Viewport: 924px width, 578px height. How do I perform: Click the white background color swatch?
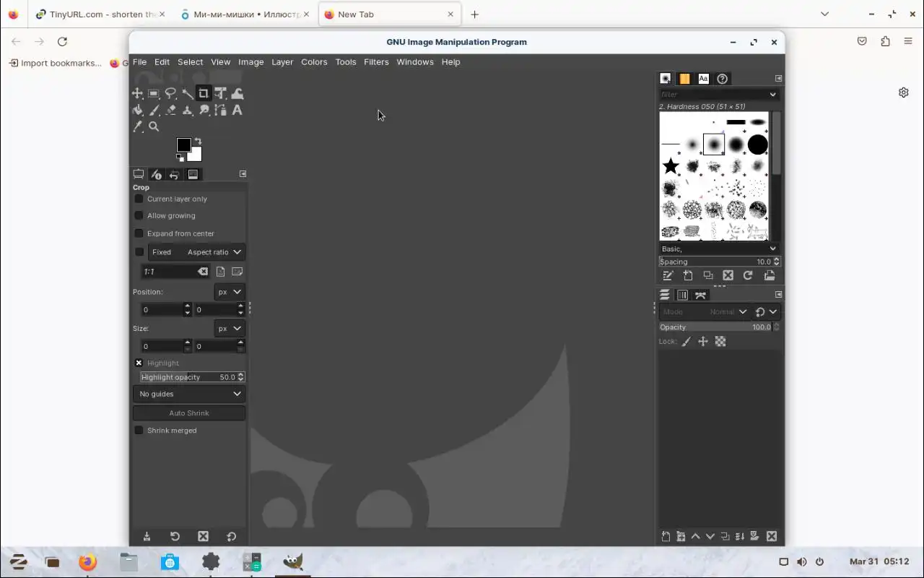196,155
